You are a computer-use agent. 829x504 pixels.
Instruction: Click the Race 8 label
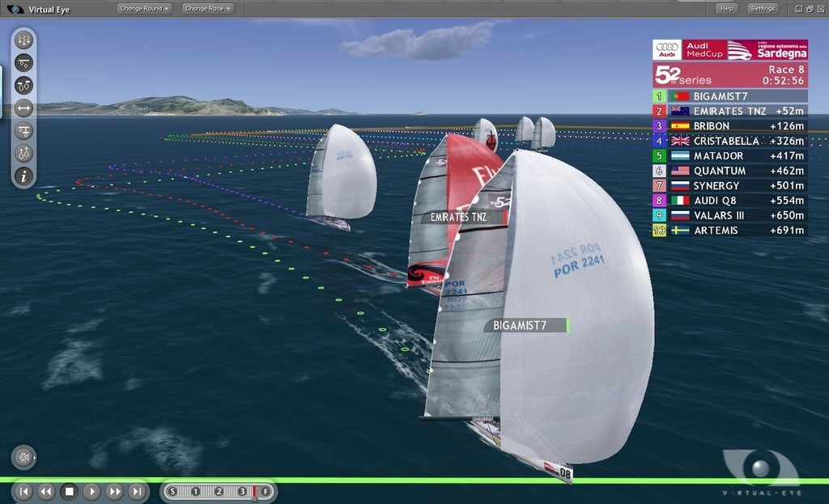(x=786, y=70)
